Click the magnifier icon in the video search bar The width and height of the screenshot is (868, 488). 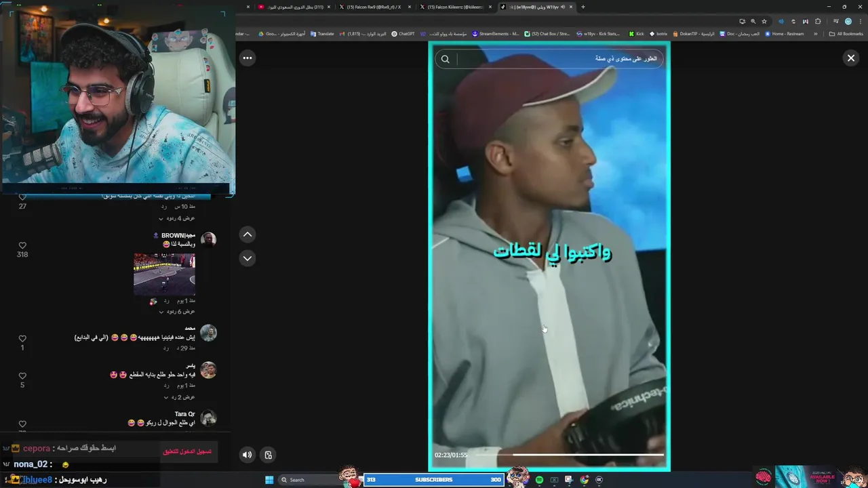click(x=446, y=59)
